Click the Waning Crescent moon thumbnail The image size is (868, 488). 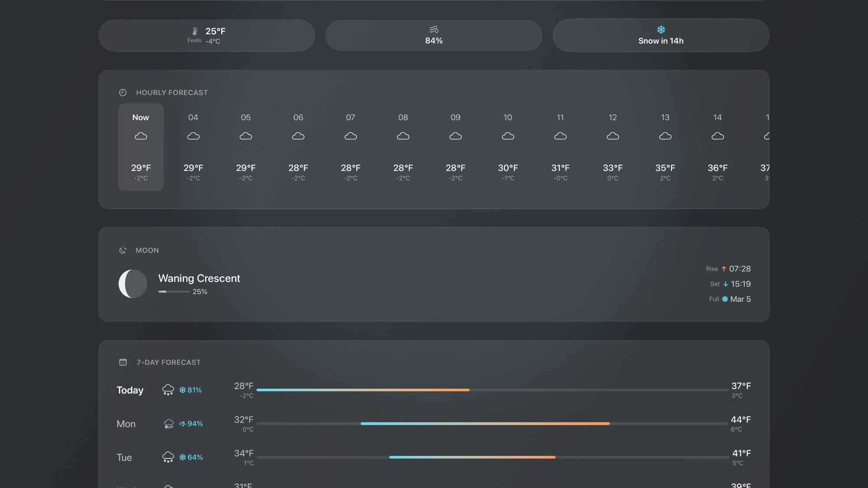pos(132,283)
